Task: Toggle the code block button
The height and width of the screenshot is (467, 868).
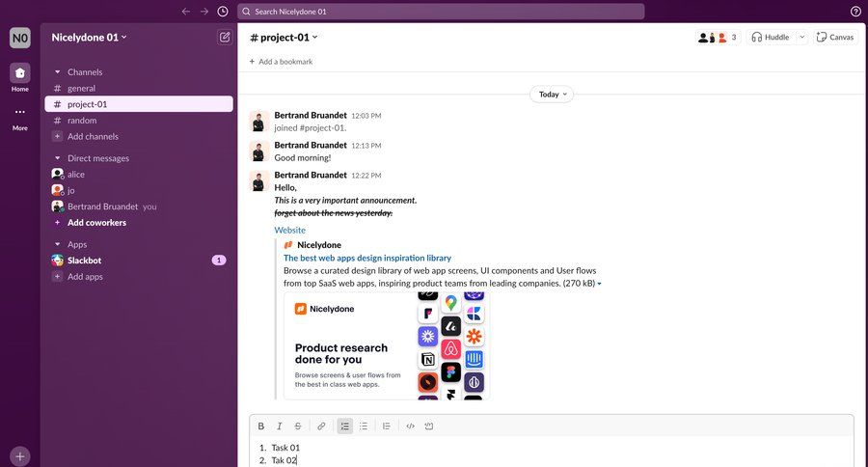Action: point(428,426)
